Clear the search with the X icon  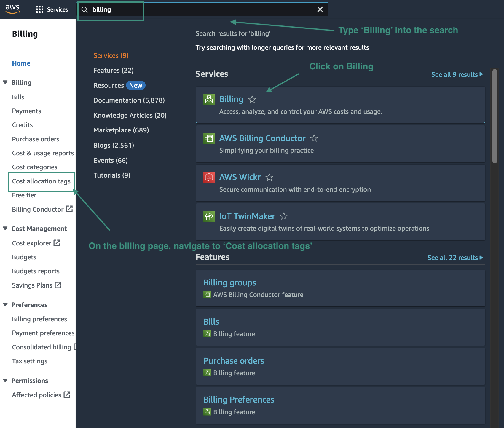click(320, 9)
